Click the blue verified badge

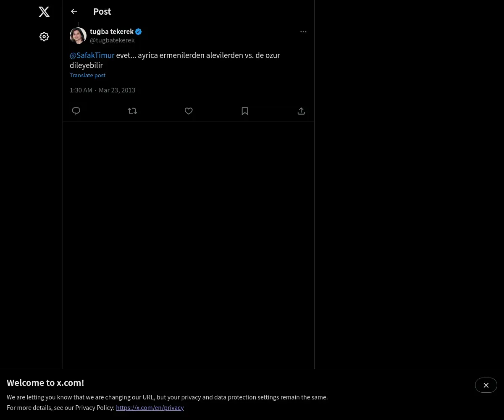pos(139,31)
